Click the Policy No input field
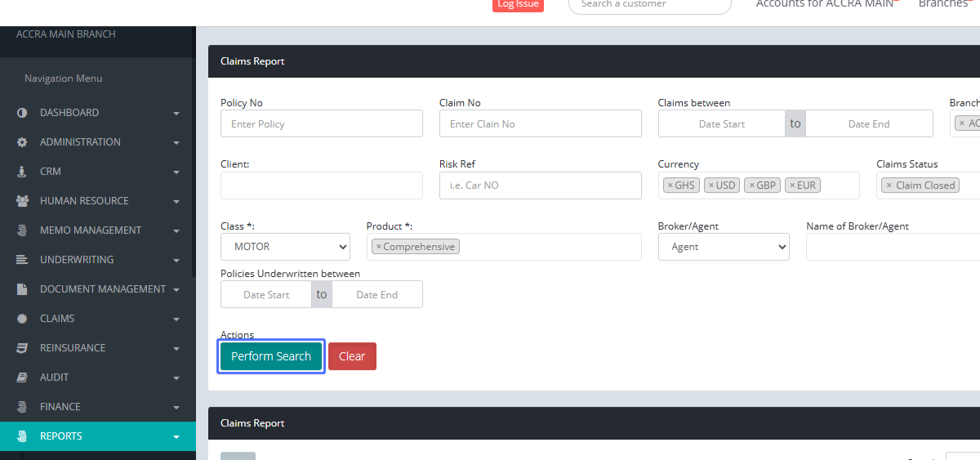 (321, 124)
